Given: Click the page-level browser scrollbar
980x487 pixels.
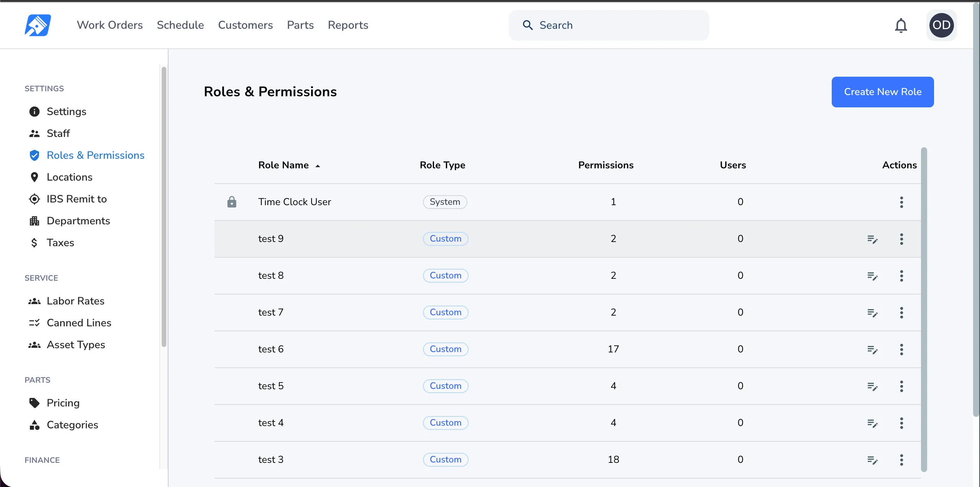Looking at the screenshot, I should tap(977, 209).
